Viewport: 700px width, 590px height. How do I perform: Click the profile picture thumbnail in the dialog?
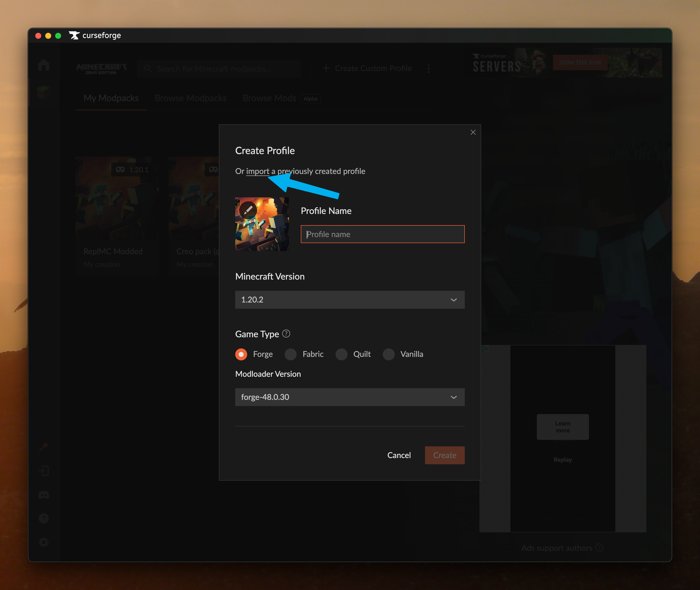pyautogui.click(x=262, y=224)
